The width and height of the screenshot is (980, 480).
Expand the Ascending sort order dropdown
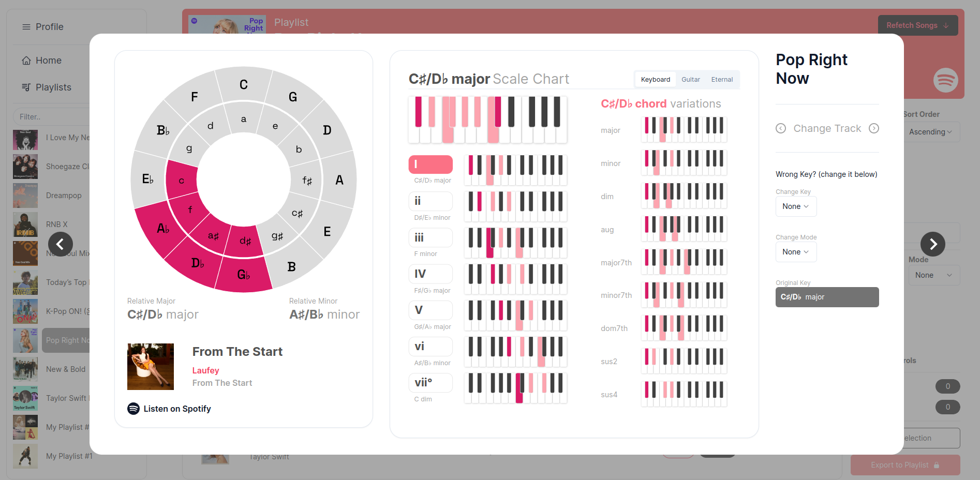click(x=930, y=132)
